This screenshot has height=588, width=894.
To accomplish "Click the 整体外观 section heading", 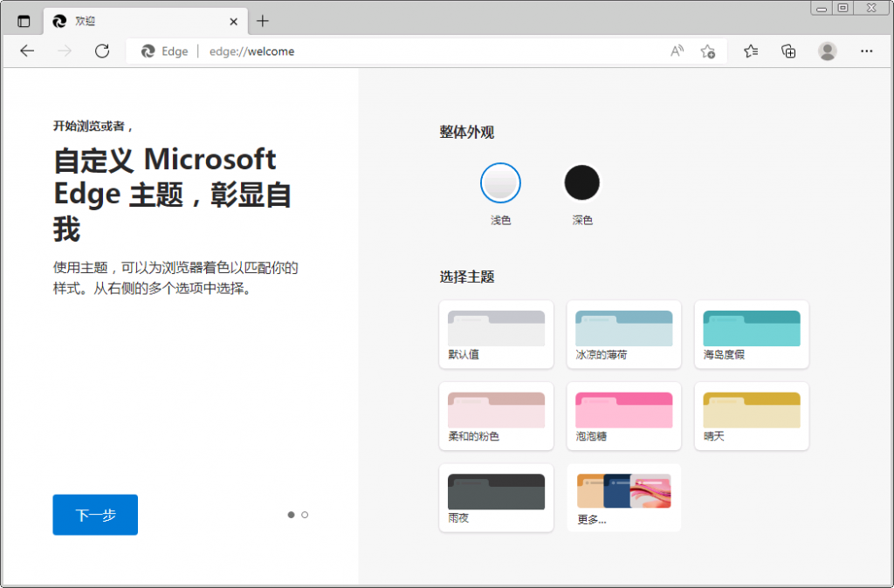I will tap(466, 133).
